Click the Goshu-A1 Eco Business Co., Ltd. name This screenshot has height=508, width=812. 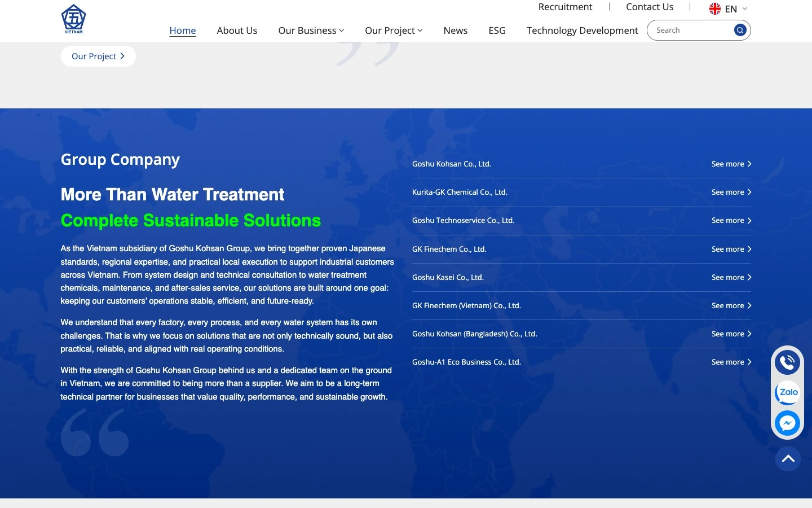466,362
